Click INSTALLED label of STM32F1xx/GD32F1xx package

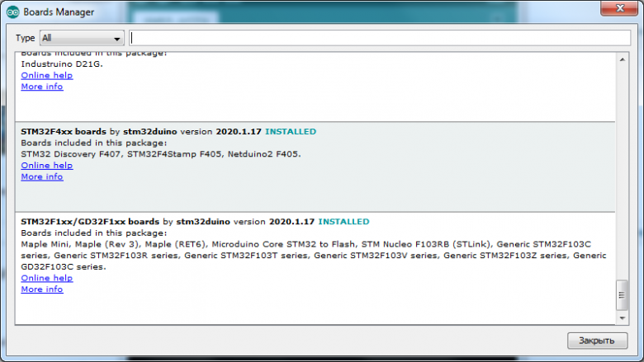tap(343, 222)
